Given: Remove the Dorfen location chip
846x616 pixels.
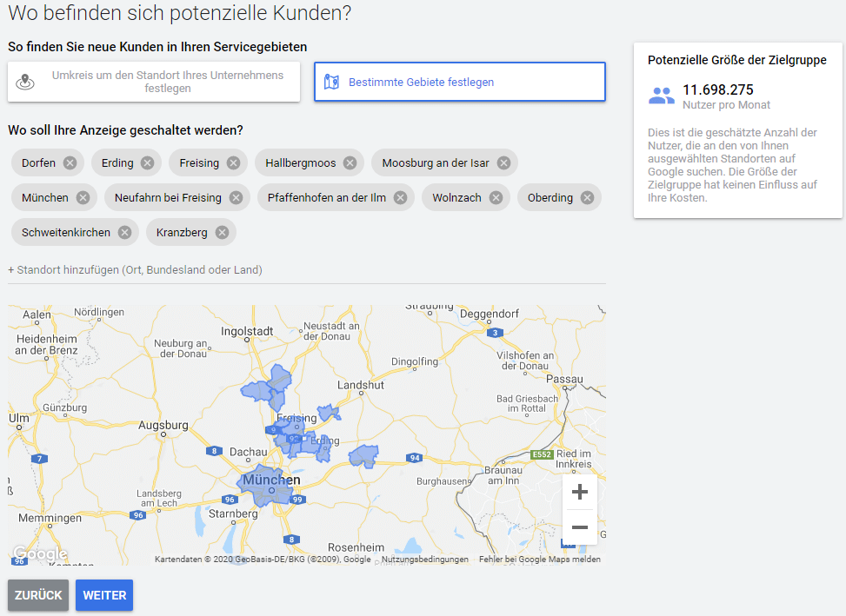Looking at the screenshot, I should click(70, 162).
